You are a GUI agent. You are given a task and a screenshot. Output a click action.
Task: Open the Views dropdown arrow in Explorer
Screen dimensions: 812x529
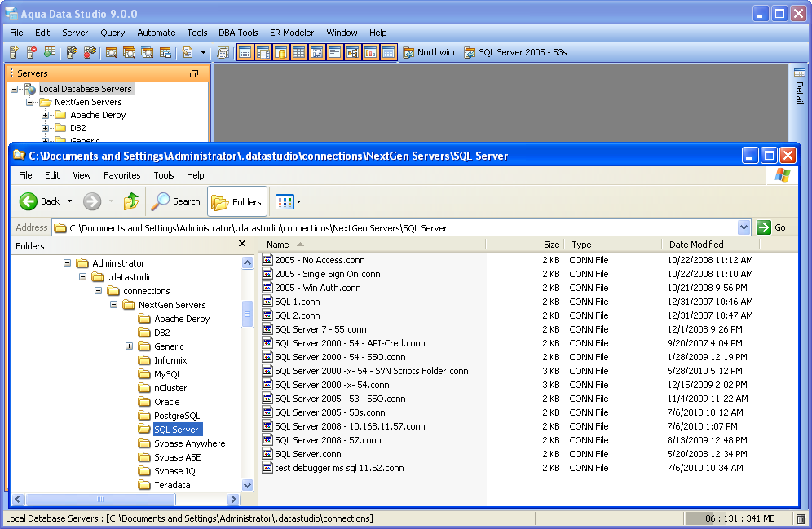click(x=299, y=202)
